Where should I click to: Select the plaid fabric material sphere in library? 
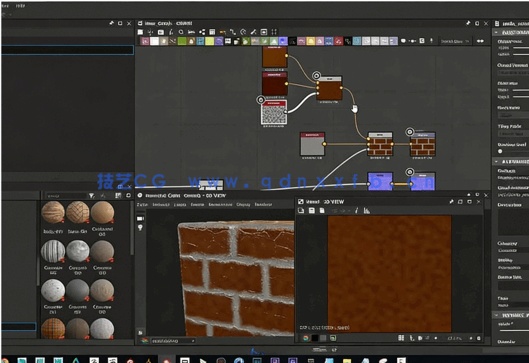point(53,328)
